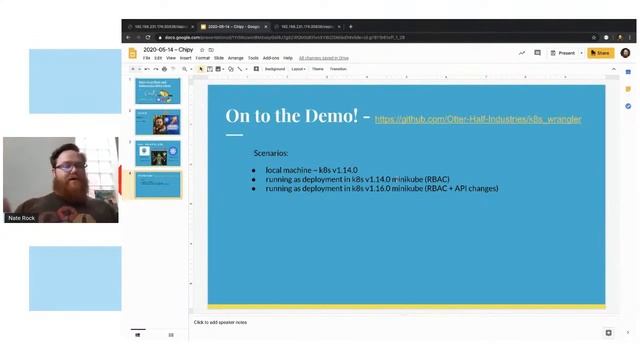This screenshot has height=360, width=640.
Task: Click the Print icon in the toolbar
Action: click(164, 69)
